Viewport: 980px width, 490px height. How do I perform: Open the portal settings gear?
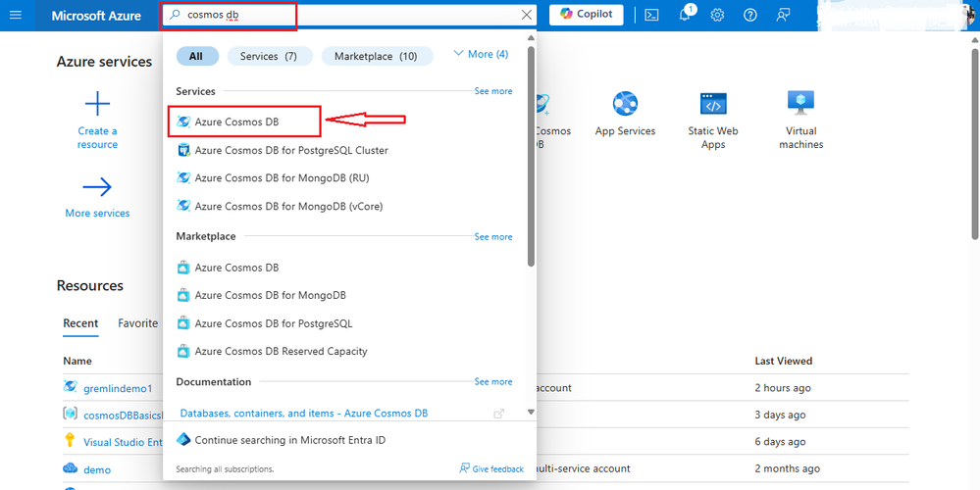click(717, 15)
